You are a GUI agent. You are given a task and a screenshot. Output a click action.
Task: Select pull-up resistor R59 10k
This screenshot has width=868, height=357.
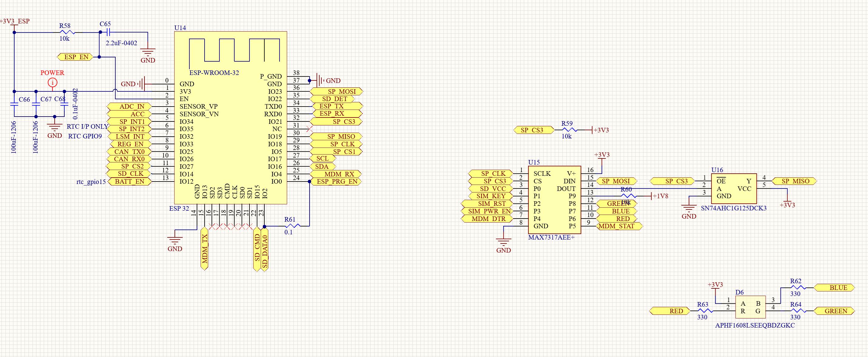pos(570,130)
